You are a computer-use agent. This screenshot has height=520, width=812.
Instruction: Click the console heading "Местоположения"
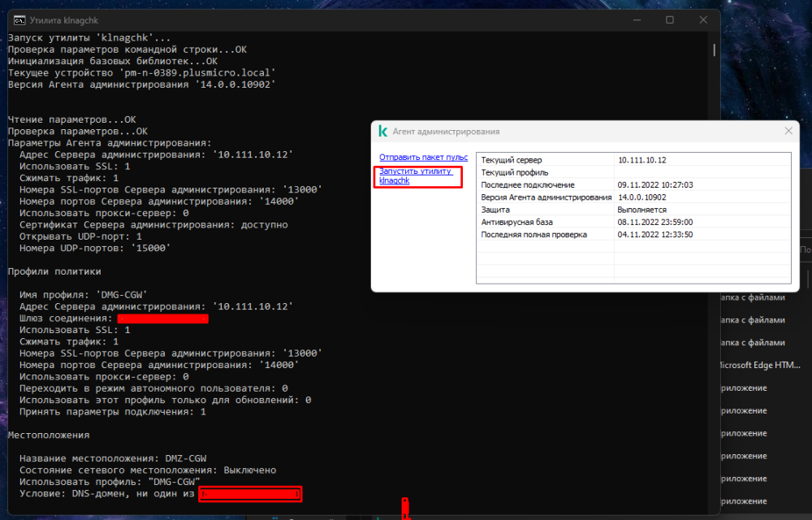[x=48, y=435]
